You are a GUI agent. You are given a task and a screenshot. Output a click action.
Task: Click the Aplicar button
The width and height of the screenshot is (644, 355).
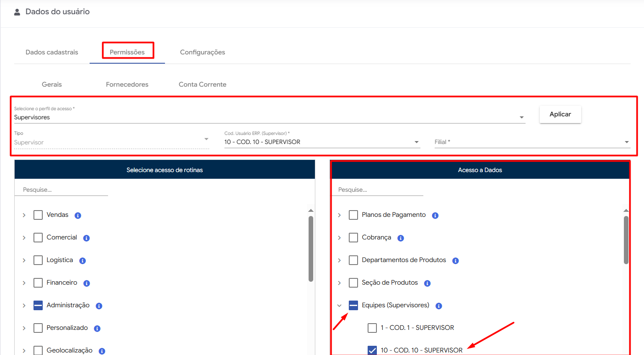coord(560,114)
